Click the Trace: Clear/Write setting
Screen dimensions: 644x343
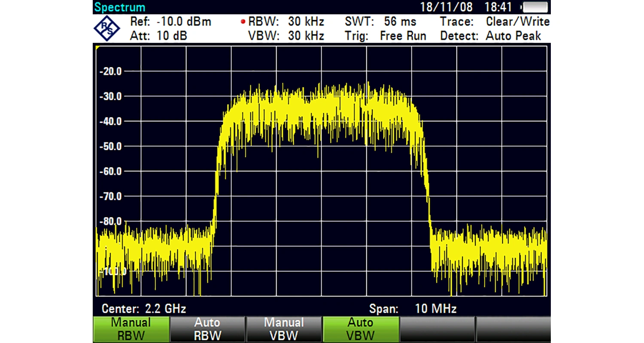495,22
